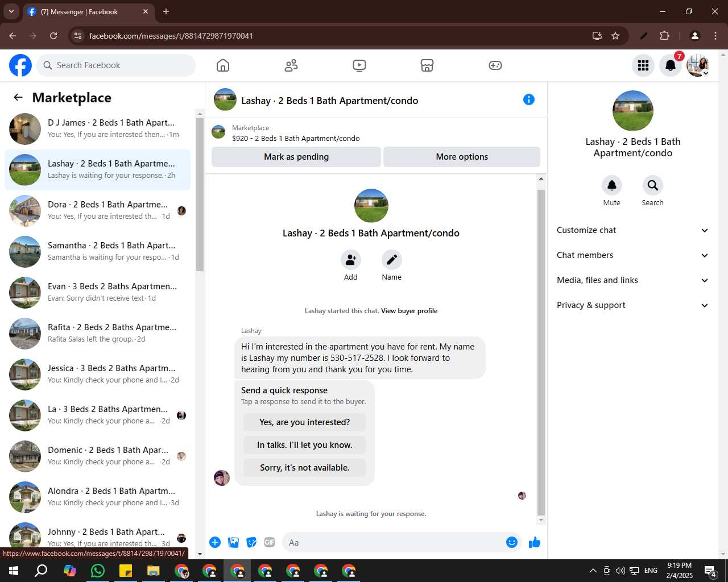Open taskbar search icon
Screen dimensions: 728x582
(x=42, y=571)
